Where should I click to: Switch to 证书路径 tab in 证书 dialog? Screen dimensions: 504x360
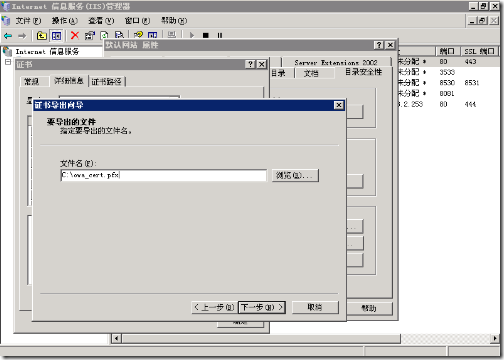coord(107,81)
